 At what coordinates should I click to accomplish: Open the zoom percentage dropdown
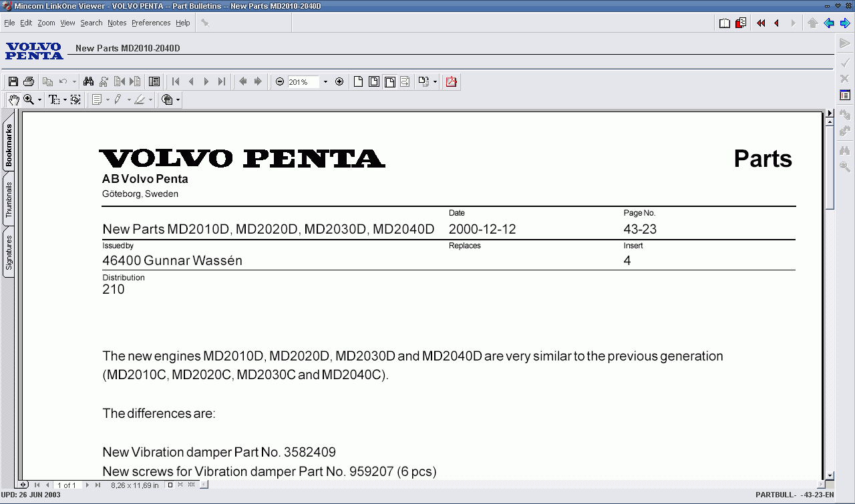[325, 81]
